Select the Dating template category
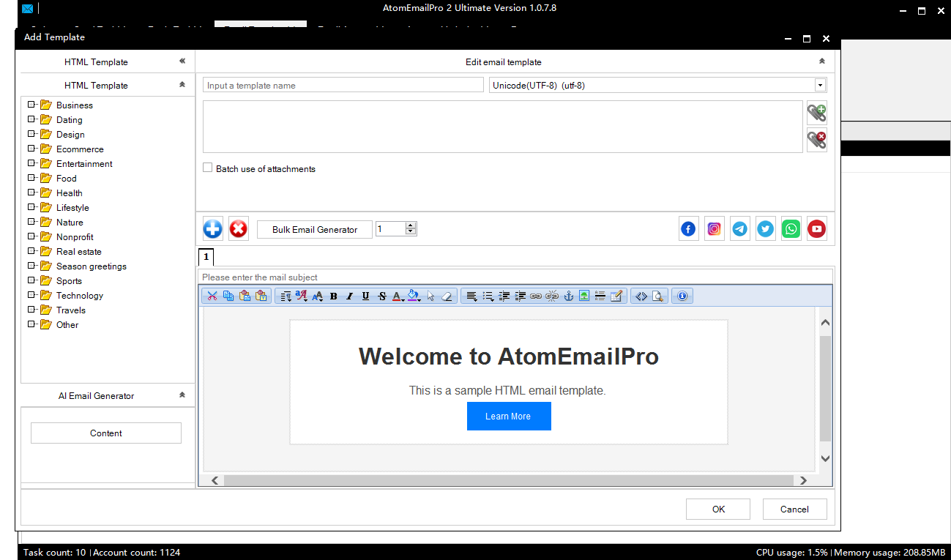The image size is (951, 560). click(70, 119)
